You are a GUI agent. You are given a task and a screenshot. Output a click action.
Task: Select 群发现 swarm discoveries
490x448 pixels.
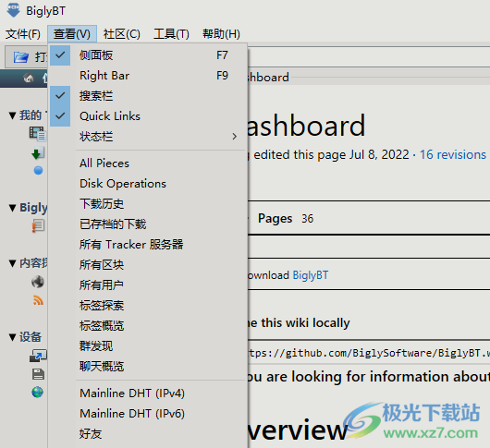coord(147,345)
